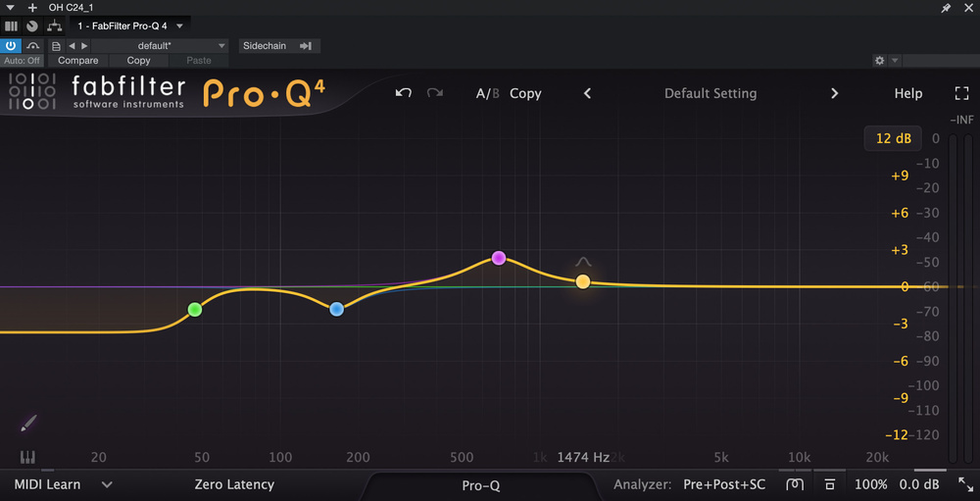Toggle the plugin power bypass button
The image size is (980, 501).
pos(11,45)
